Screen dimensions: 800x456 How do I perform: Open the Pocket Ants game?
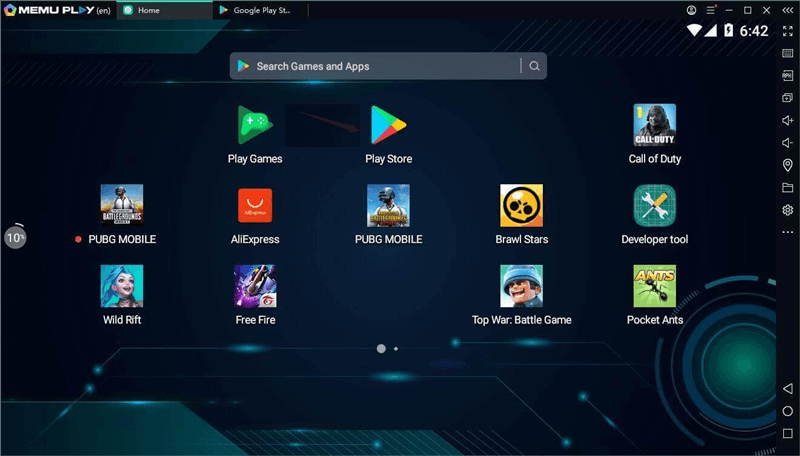pos(654,287)
